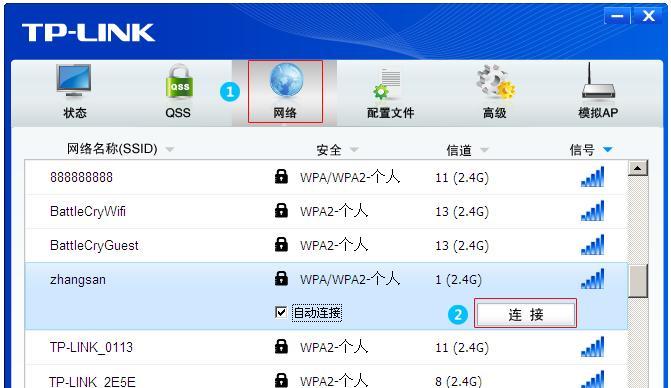Screen dimensions: 671x388
Task: Switch to the 模拟AP tab label
Action: pyautogui.click(x=598, y=113)
